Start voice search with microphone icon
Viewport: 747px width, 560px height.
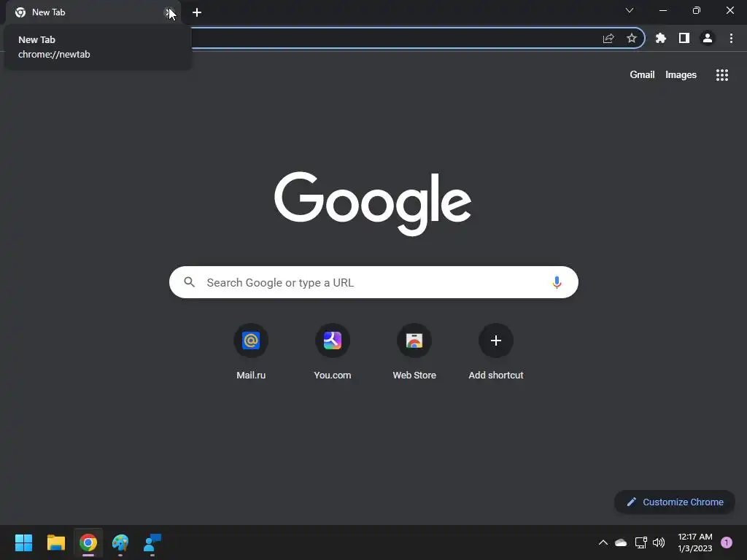click(x=557, y=282)
